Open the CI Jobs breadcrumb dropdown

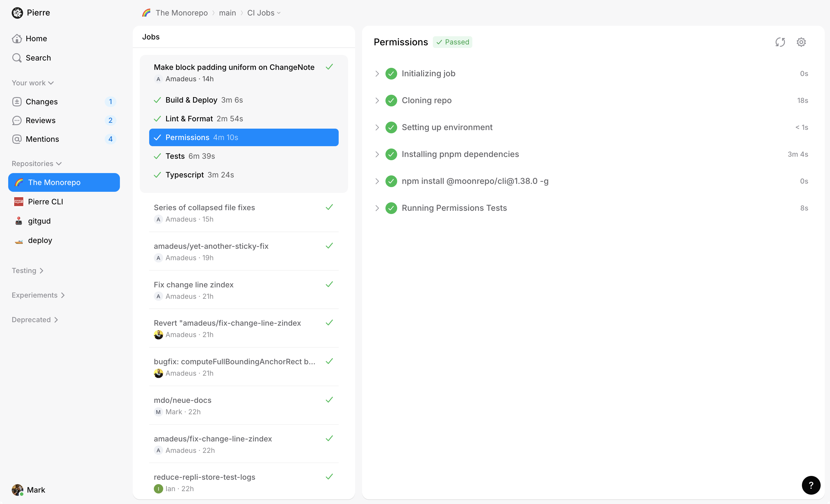[264, 13]
